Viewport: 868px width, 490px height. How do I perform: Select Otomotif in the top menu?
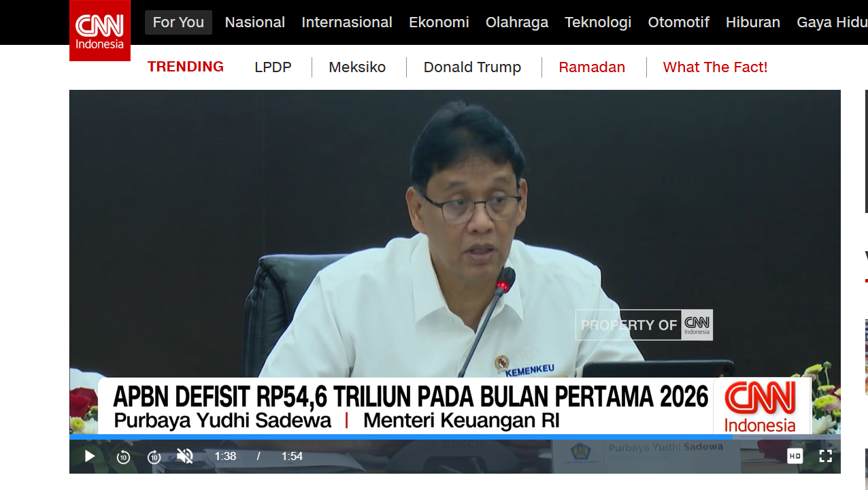pos(679,22)
